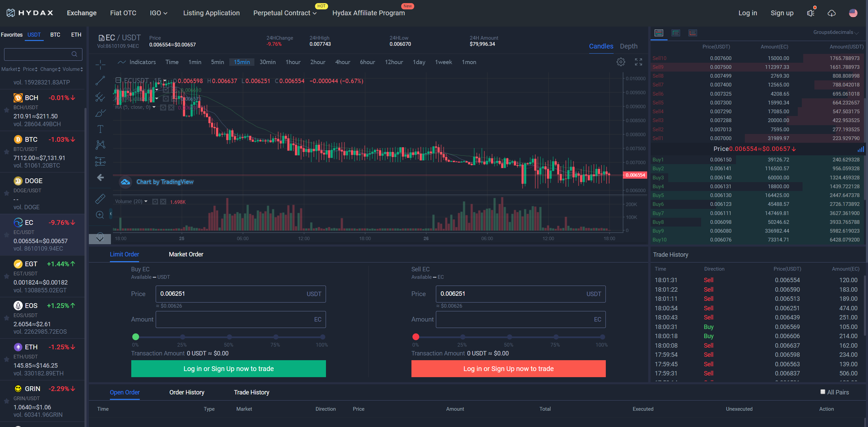Show combined buy and sell order book view

[x=659, y=33]
